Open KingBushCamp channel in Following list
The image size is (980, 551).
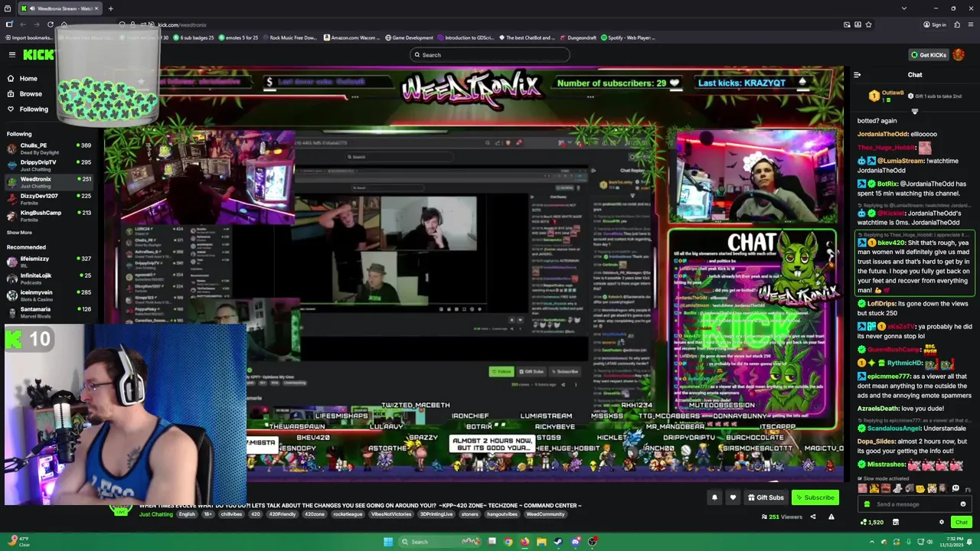[x=49, y=215]
